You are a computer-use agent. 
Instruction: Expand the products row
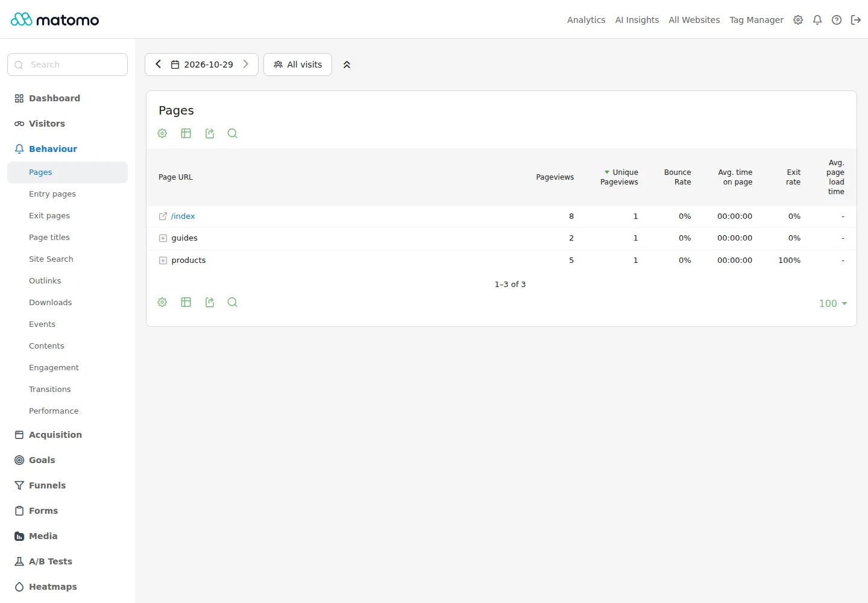[x=163, y=260]
